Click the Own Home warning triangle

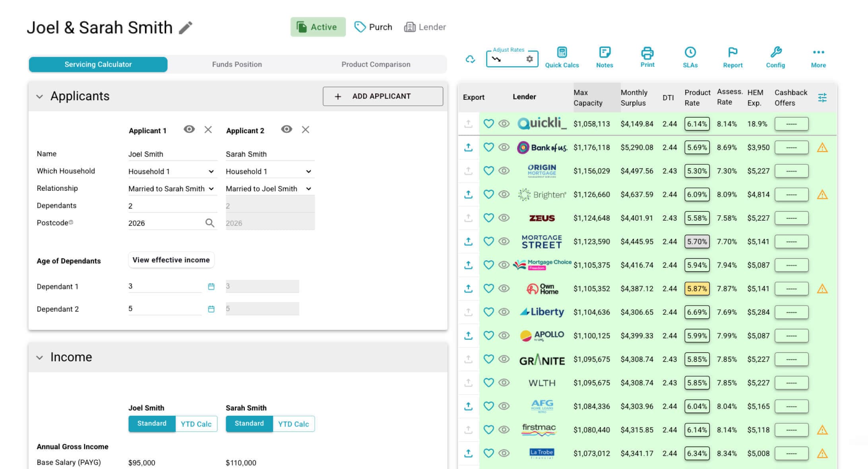coord(822,289)
